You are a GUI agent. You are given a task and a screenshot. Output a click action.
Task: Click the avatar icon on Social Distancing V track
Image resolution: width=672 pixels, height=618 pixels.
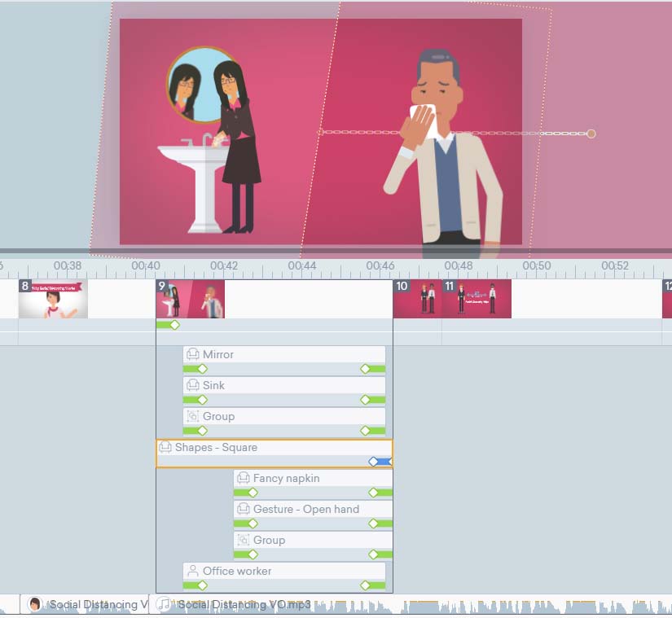tap(34, 604)
